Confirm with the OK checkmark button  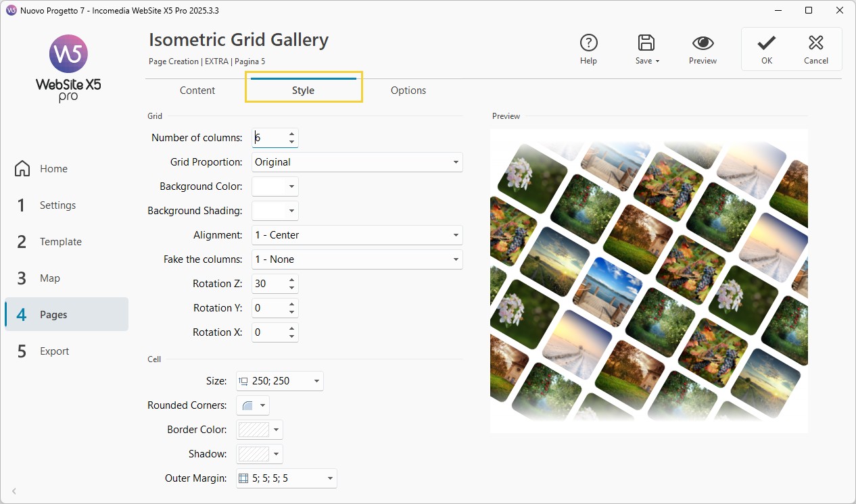pos(766,49)
